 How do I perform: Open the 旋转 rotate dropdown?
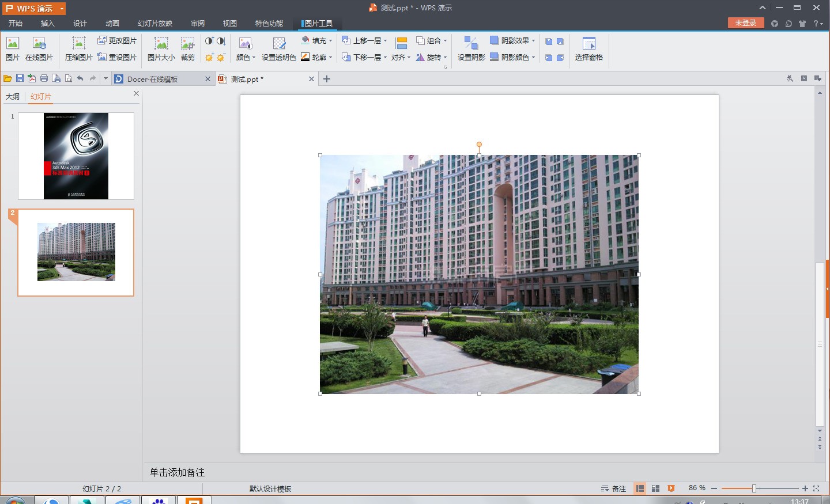click(432, 57)
